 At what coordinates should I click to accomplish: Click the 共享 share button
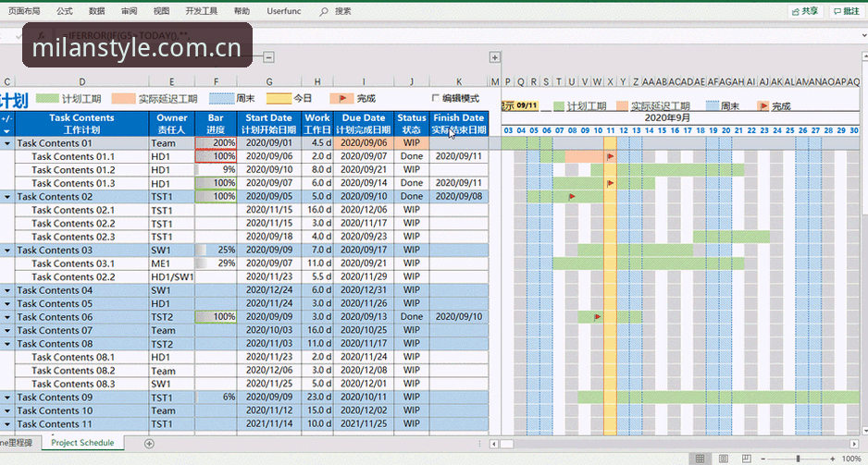click(x=805, y=11)
